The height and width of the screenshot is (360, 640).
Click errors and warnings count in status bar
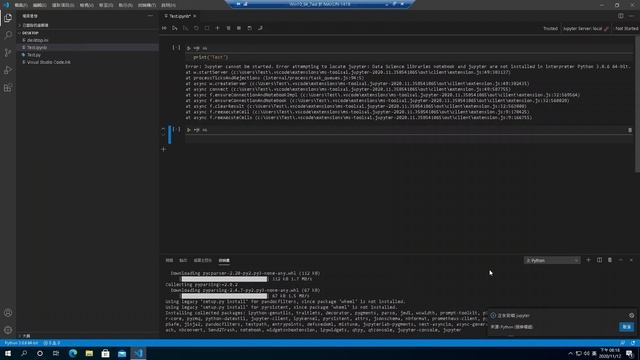pos(52,343)
